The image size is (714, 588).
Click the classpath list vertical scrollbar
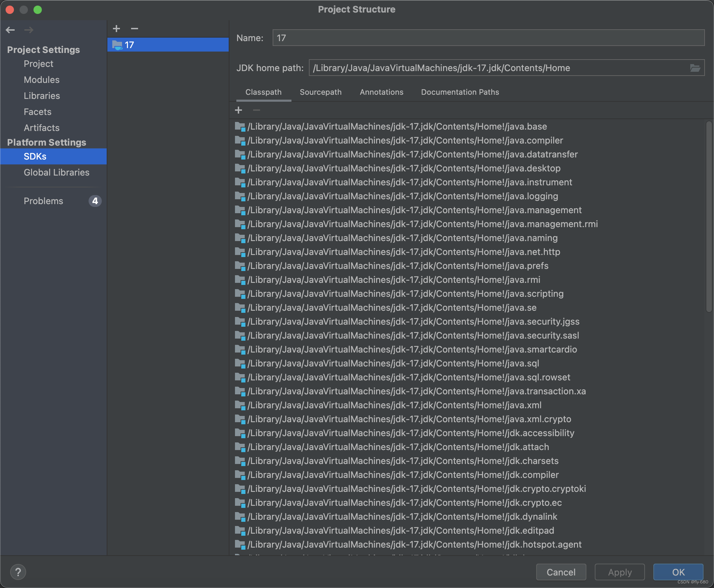pyautogui.click(x=709, y=217)
